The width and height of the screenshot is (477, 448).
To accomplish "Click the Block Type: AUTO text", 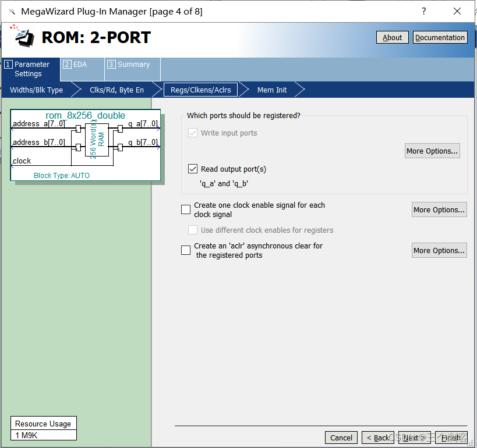I will tap(62, 175).
